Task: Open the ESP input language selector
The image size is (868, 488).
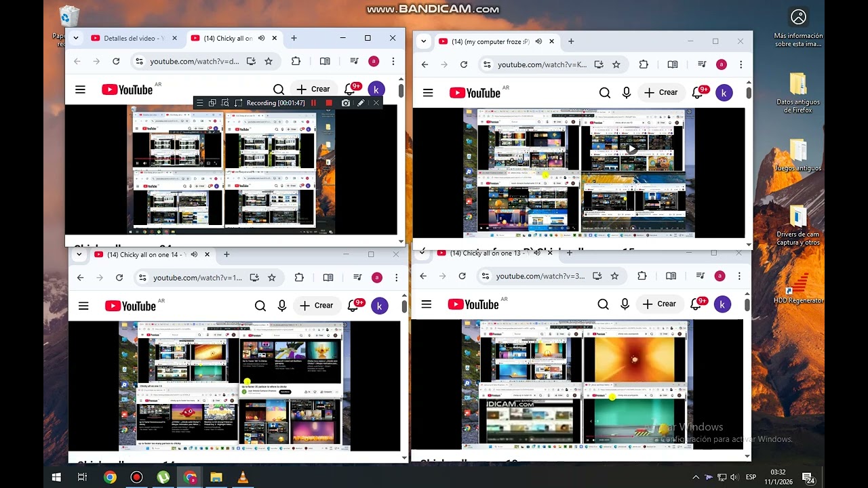Action: tap(751, 477)
